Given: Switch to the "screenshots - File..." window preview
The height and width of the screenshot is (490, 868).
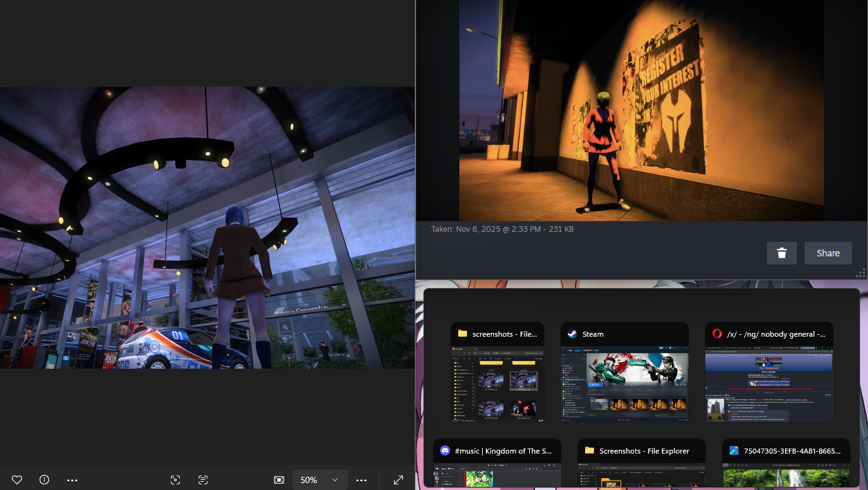Looking at the screenshot, I should [497, 372].
